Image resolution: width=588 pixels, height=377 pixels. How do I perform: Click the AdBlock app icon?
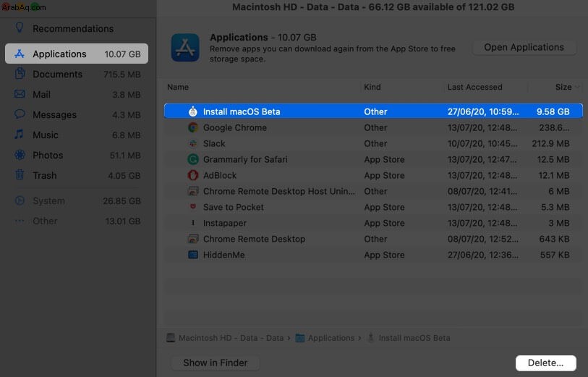[193, 175]
